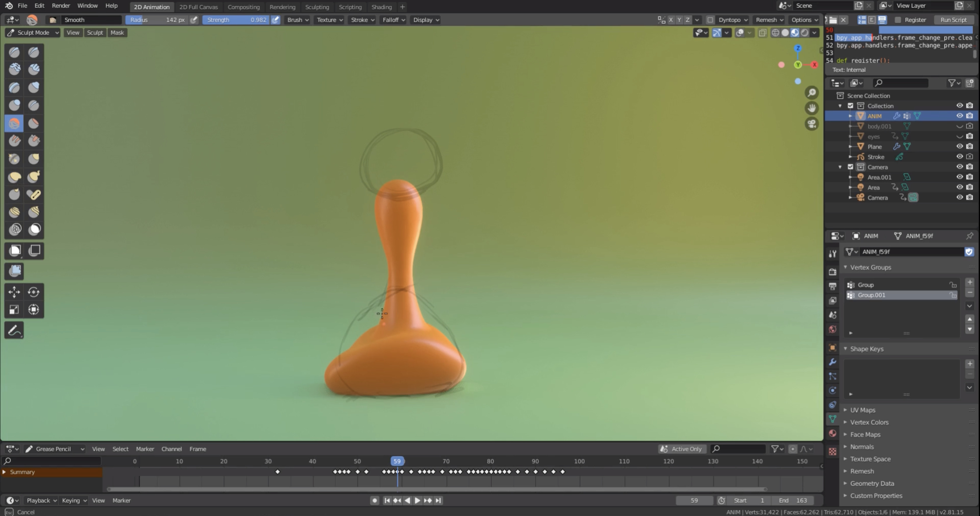This screenshot has width=980, height=516.
Task: Select the Rotate transform tool
Action: (34, 292)
